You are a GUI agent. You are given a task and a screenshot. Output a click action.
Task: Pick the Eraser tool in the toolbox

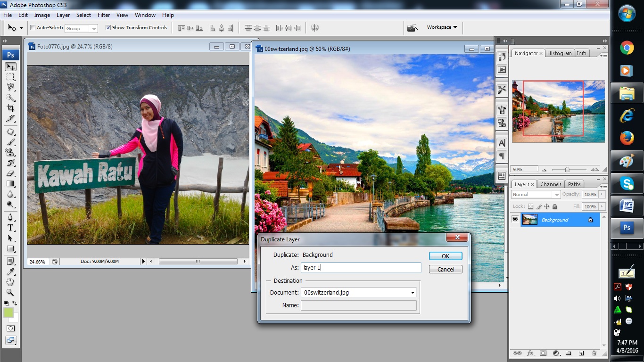pyautogui.click(x=10, y=173)
